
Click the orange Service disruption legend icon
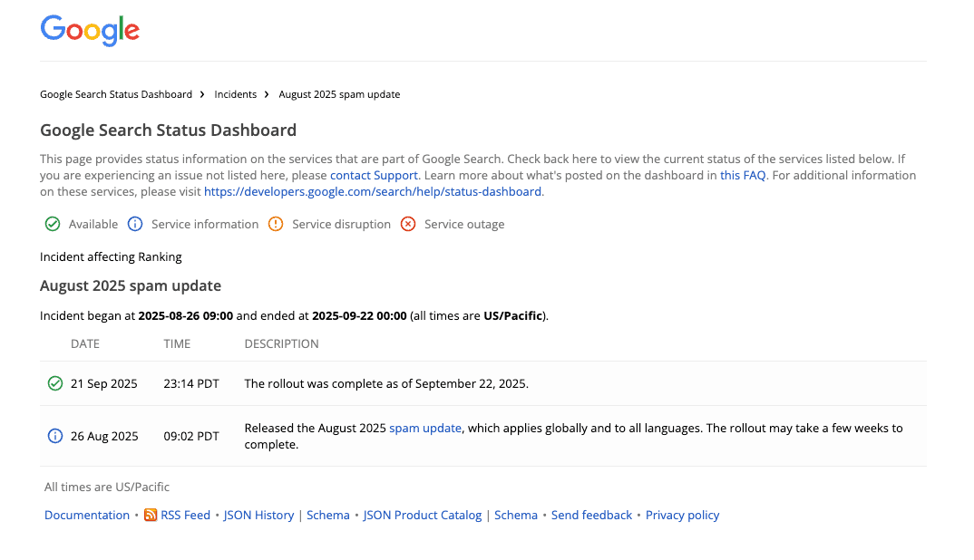[x=276, y=224]
